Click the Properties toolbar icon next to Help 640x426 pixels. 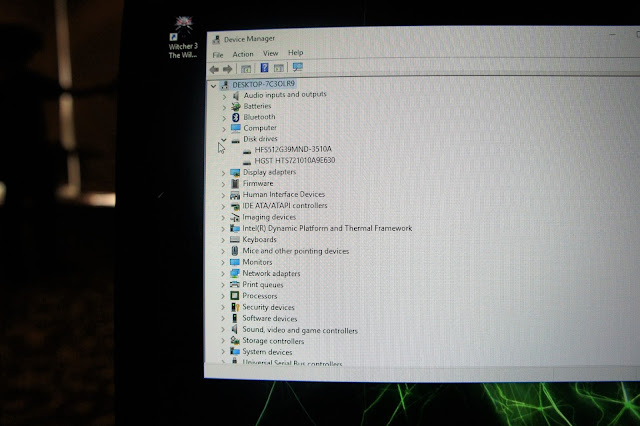(279, 68)
